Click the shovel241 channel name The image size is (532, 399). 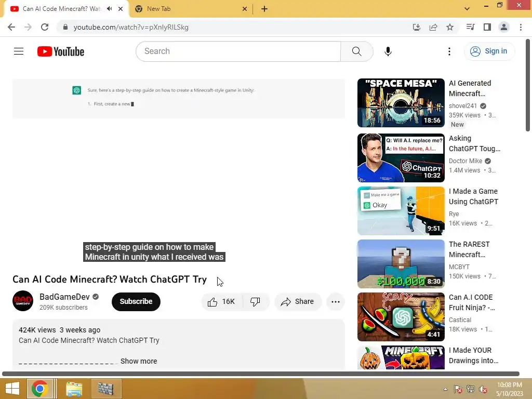pos(463,106)
